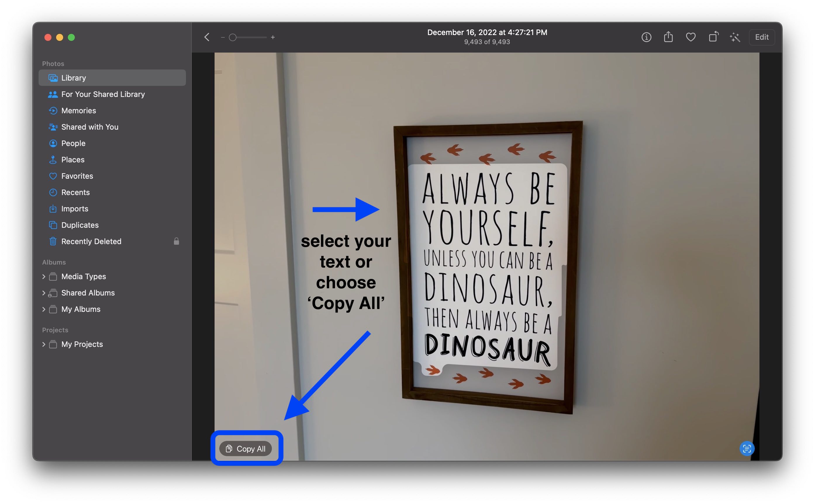Navigate back using the back arrow

208,37
